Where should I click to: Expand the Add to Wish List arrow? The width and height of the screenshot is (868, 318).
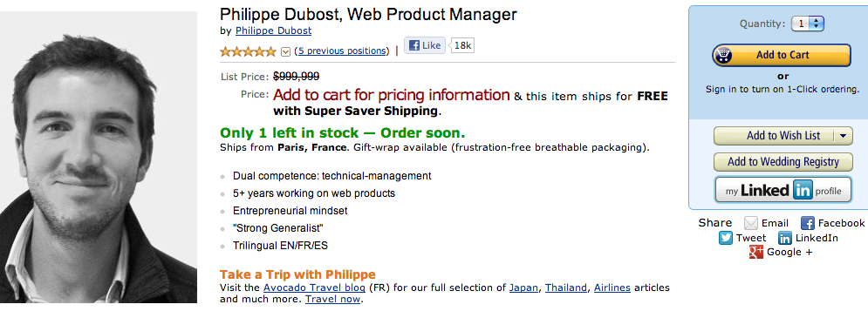pos(843,136)
